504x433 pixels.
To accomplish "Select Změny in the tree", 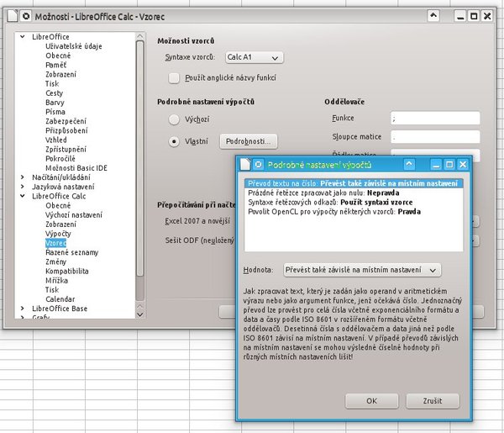I will click(x=56, y=261).
